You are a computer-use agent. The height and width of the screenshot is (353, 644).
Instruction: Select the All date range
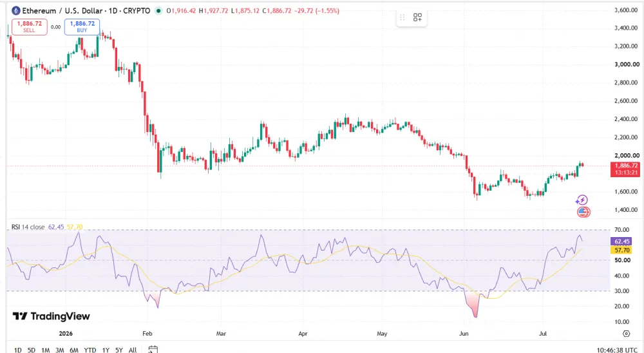(x=133, y=350)
